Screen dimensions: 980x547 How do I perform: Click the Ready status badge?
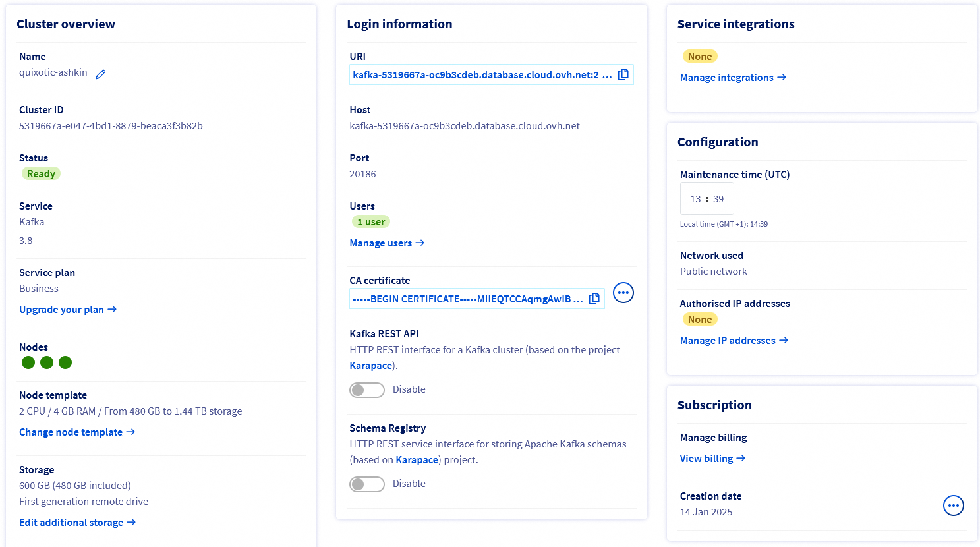pos(41,173)
